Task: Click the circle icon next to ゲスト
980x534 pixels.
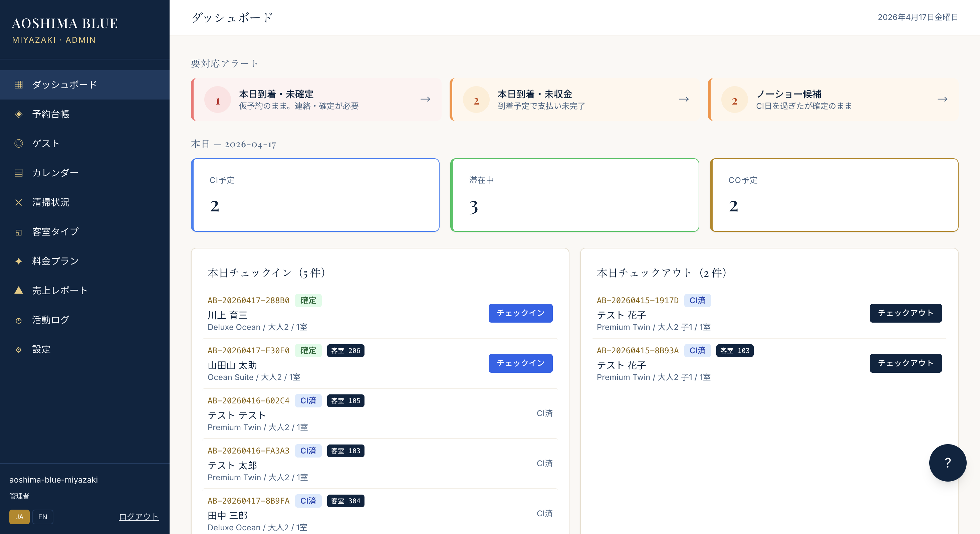Action: (19, 144)
